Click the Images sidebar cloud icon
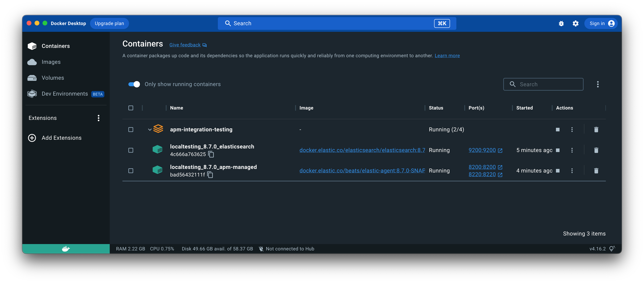Image resolution: width=644 pixels, height=283 pixels. click(32, 62)
